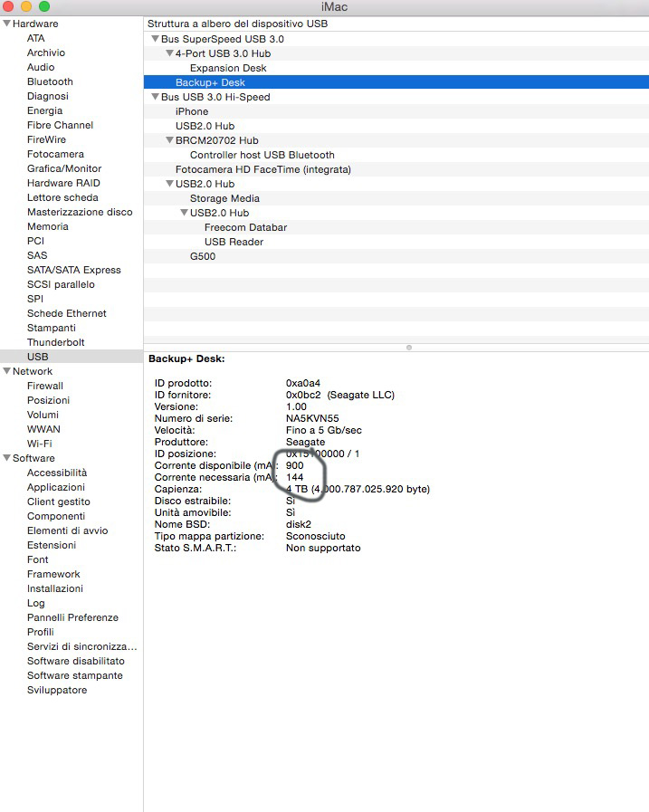Collapse the Network section triangle
Image resolution: width=649 pixels, height=812 pixels.
(6, 371)
